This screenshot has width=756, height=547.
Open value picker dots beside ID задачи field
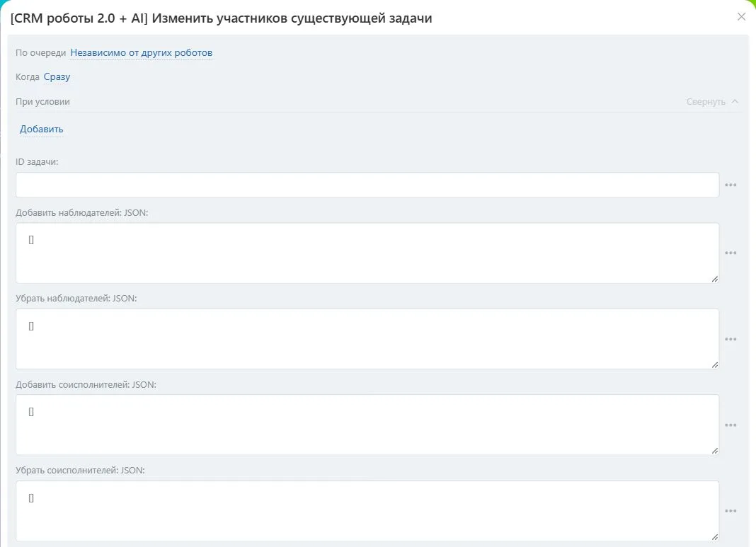(731, 185)
